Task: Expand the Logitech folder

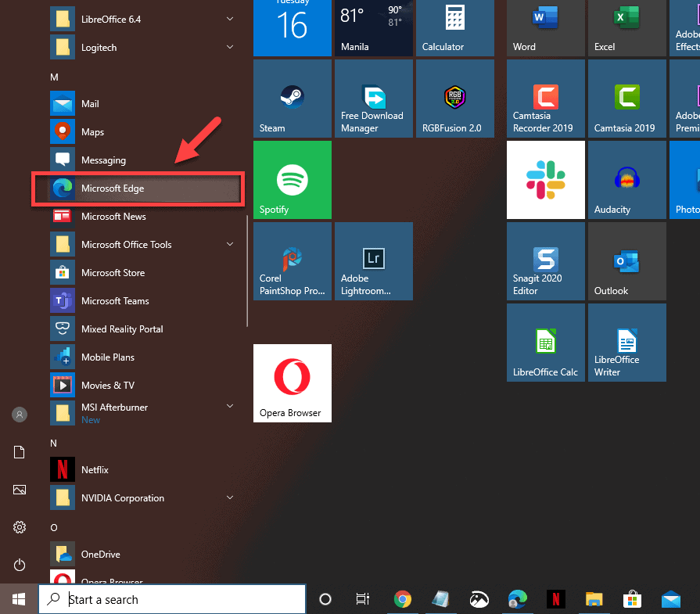Action: pos(143,48)
